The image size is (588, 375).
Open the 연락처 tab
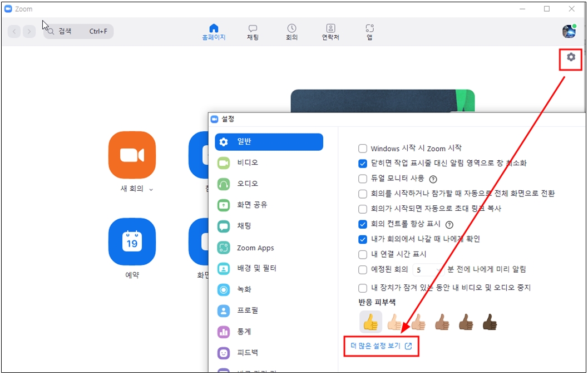331,32
